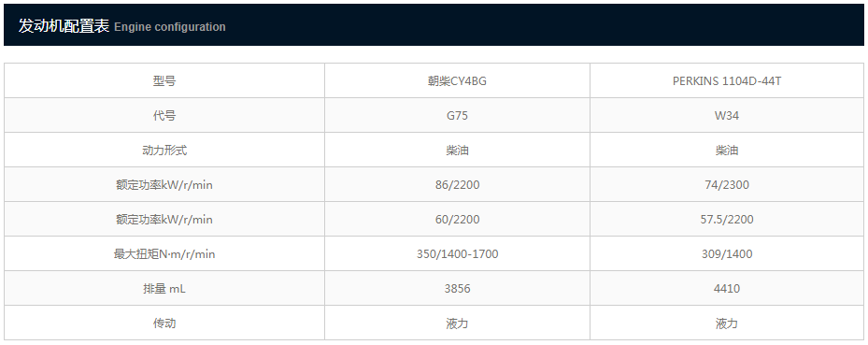Click the 350/1400-1700 torque value
This screenshot has width=868, height=345.
(x=457, y=254)
